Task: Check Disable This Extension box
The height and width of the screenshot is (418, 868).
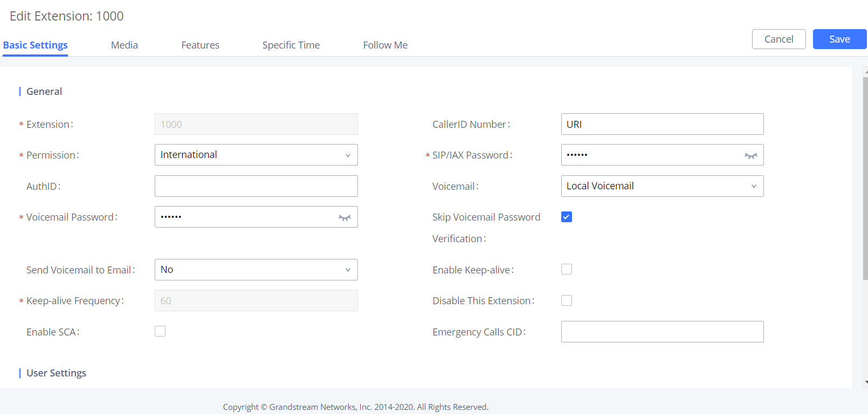Action: pyautogui.click(x=567, y=300)
